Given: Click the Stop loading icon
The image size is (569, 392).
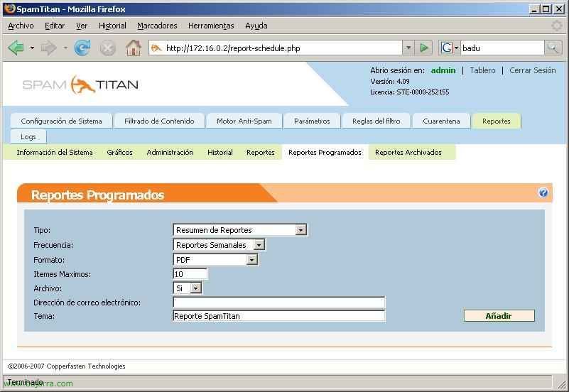Looking at the screenshot, I should tap(108, 48).
